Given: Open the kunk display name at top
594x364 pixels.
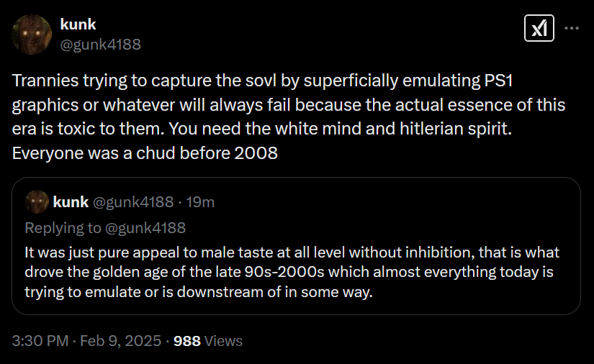Looking at the screenshot, I should coord(78,25).
